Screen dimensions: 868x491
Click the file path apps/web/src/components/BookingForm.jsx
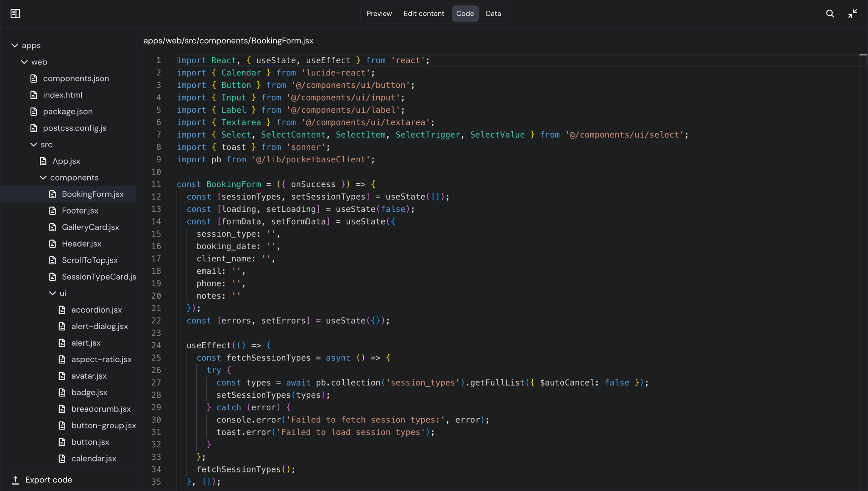coord(228,41)
